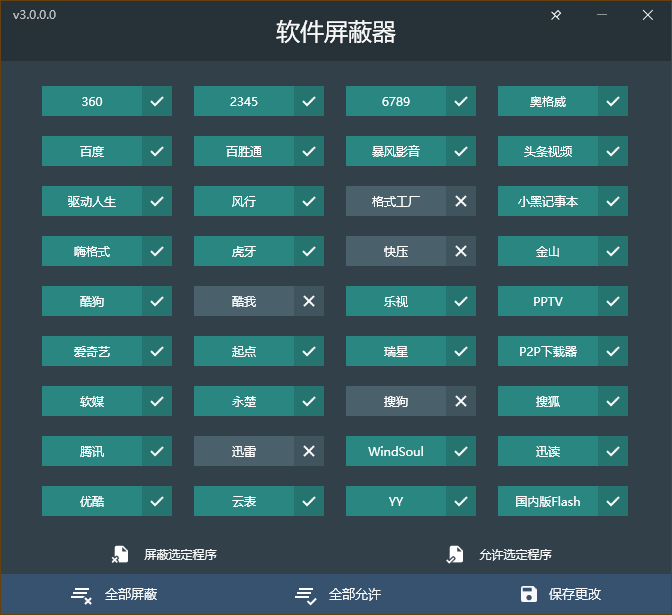
Task: Toggle the checkmark next to 金山
Action: click(x=613, y=251)
